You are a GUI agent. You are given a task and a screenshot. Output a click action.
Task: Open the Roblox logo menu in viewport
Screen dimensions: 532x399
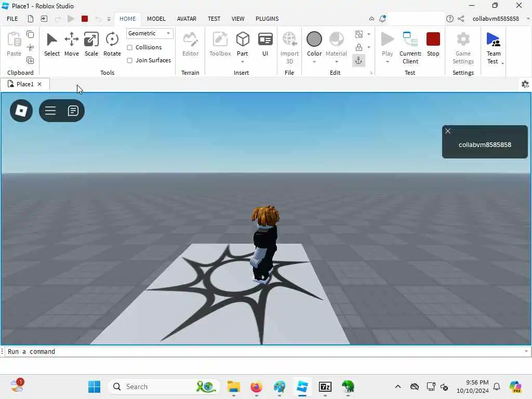pos(21,111)
